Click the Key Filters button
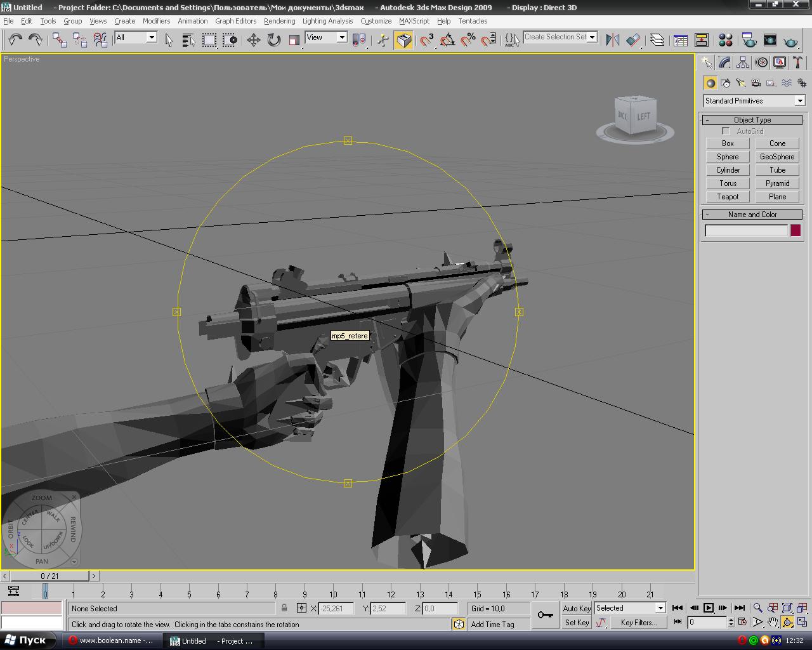The width and height of the screenshot is (812, 650). point(638,623)
